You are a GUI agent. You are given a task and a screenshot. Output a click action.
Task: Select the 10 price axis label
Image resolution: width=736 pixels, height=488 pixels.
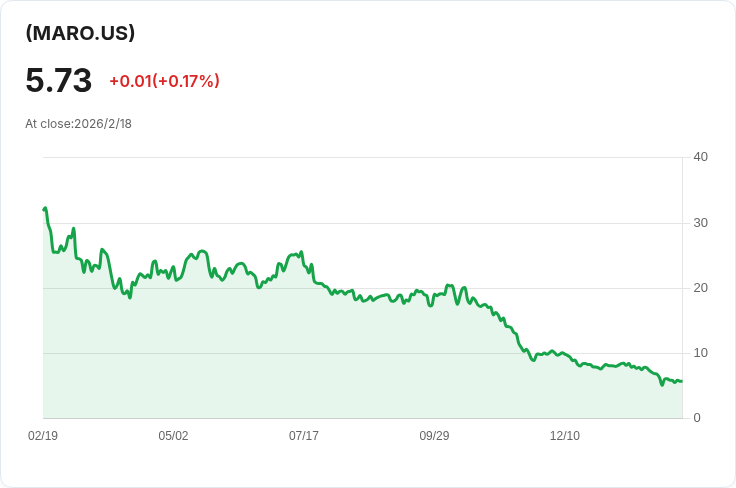[700, 353]
